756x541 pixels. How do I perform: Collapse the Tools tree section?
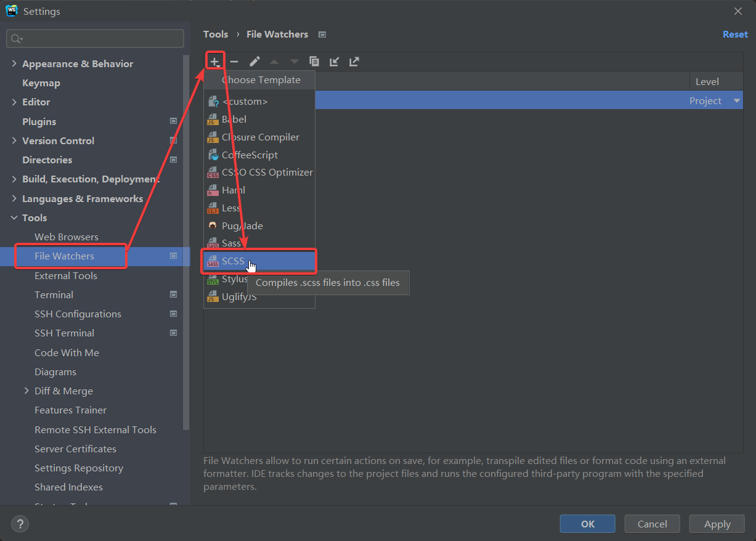(14, 218)
